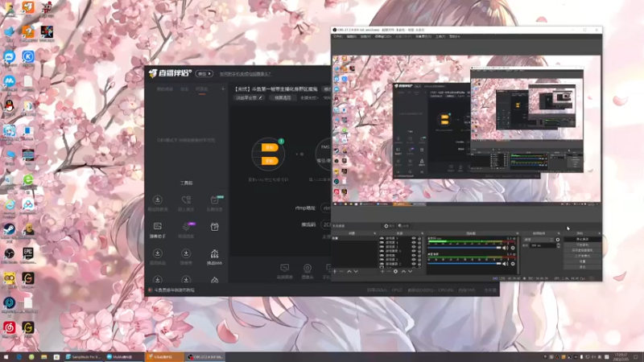The image size is (644, 362).
Task: Adjust the second mixer channel volume slider
Action: pyautogui.click(x=464, y=264)
